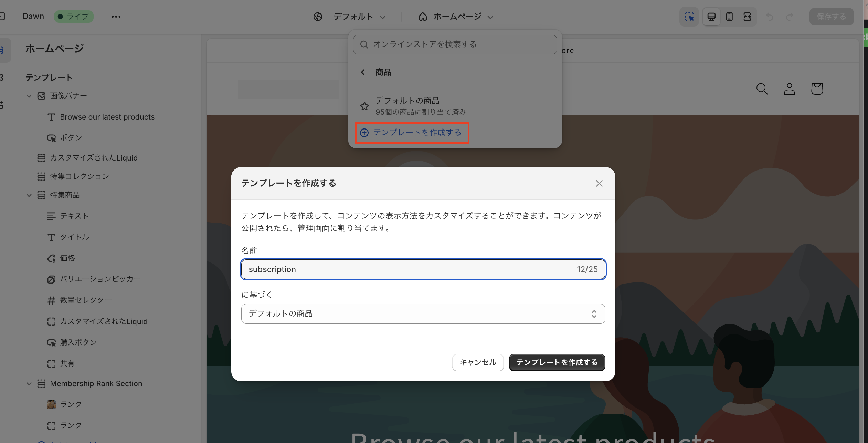The width and height of the screenshot is (868, 443).
Task: Click the redo arrow icon
Action: (x=790, y=17)
